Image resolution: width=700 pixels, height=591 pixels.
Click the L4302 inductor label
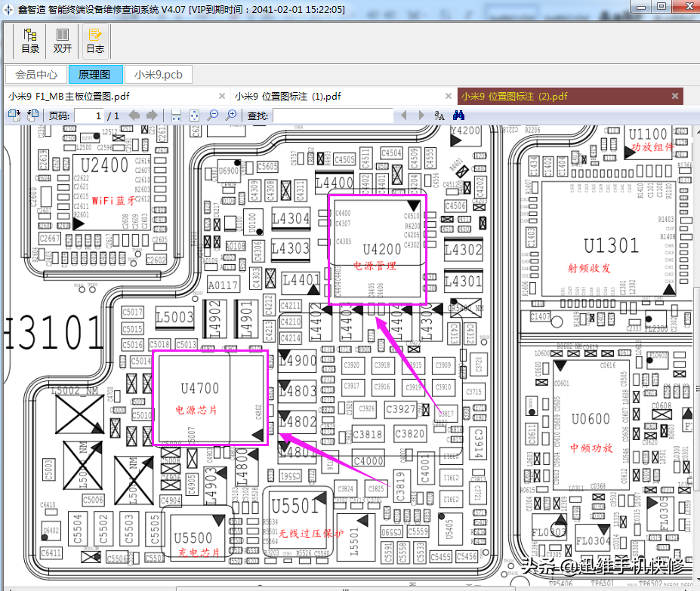[x=464, y=250]
